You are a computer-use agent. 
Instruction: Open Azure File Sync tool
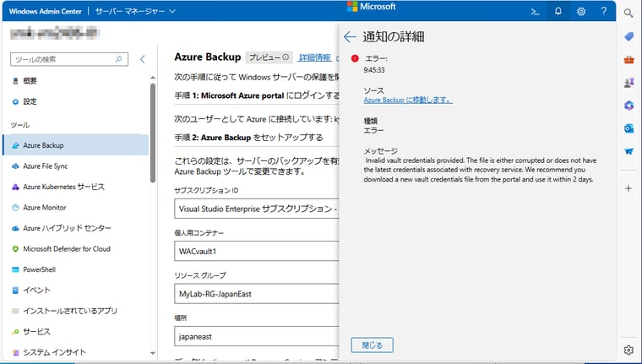click(76, 166)
